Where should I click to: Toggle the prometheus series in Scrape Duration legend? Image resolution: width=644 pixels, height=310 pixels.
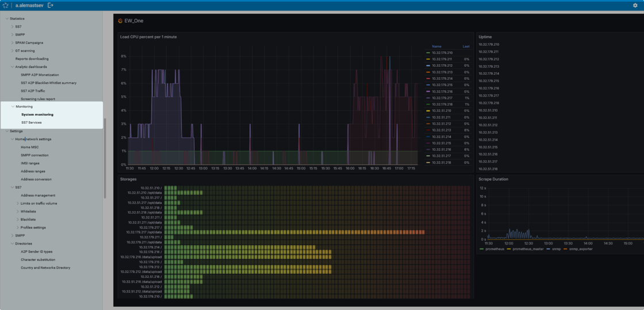[494, 249]
